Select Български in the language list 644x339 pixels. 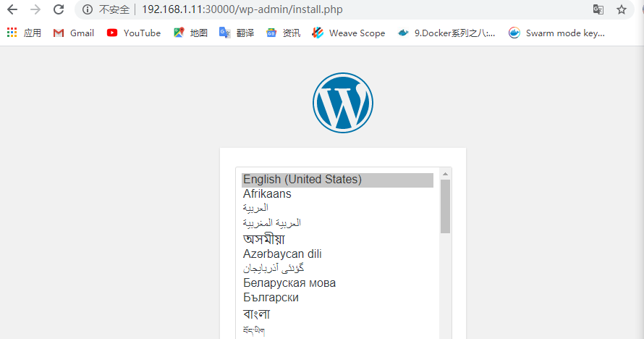pos(337,298)
